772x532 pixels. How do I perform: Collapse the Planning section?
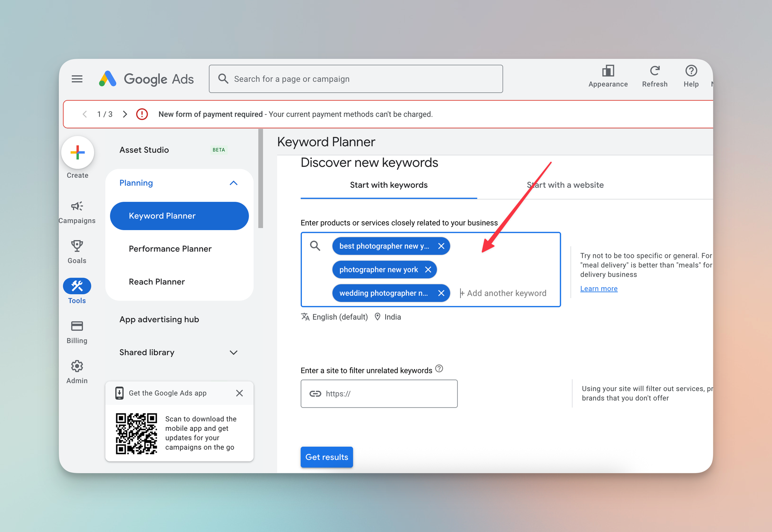point(233,183)
